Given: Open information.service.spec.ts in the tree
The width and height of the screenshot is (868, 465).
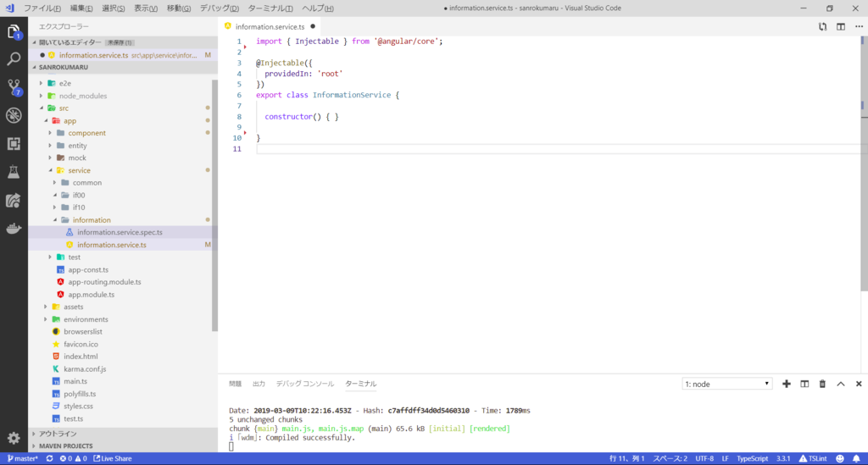Looking at the screenshot, I should pos(120,232).
